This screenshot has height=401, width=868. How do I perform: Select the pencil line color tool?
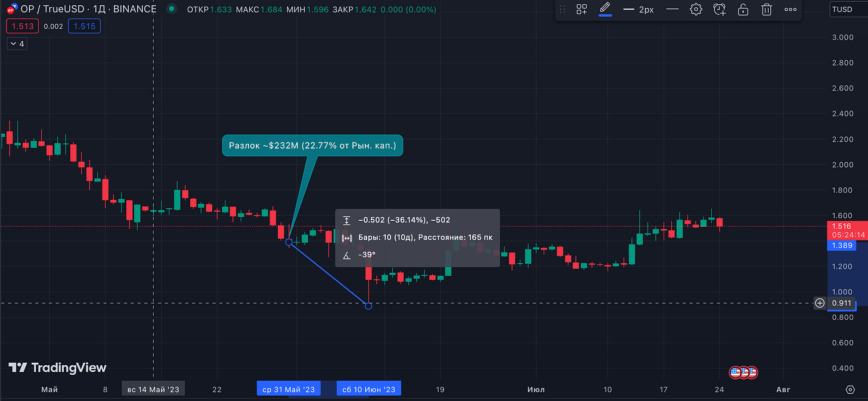coord(605,9)
